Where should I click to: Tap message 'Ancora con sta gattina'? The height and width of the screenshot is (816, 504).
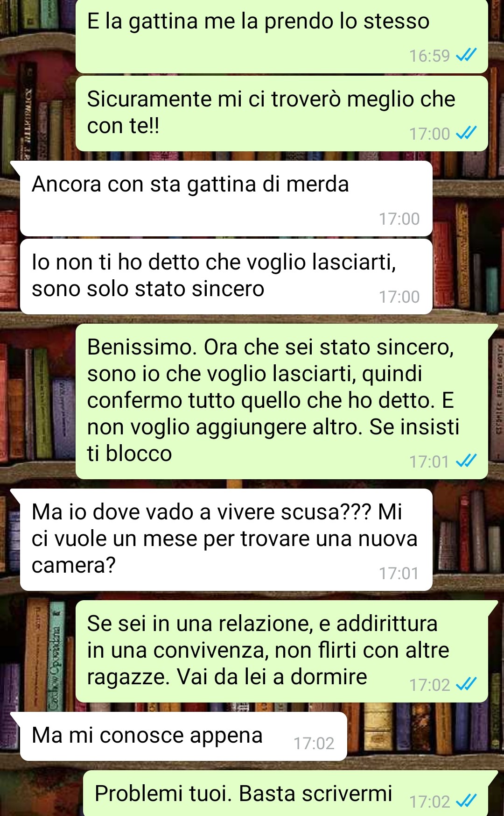(x=226, y=199)
